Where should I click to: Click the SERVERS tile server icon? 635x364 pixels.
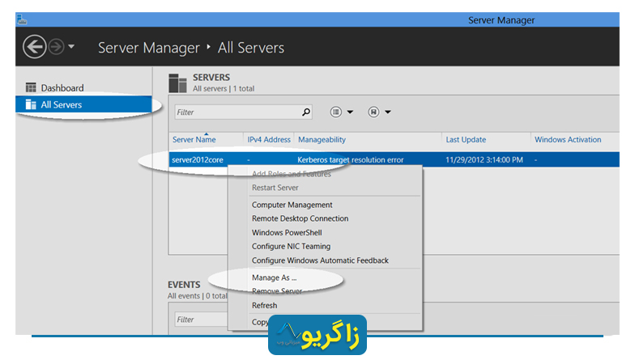coord(177,83)
